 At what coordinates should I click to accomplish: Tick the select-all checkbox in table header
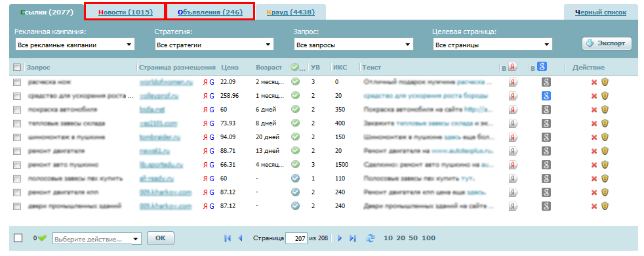(17, 67)
